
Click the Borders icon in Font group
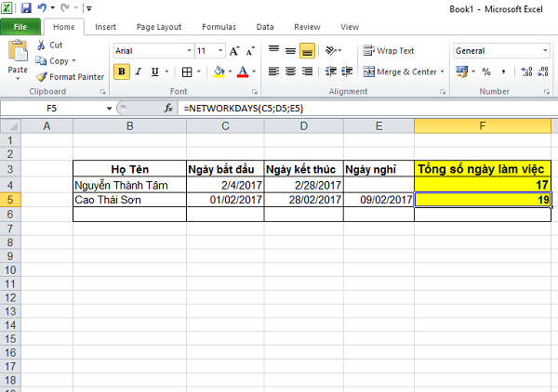click(187, 72)
